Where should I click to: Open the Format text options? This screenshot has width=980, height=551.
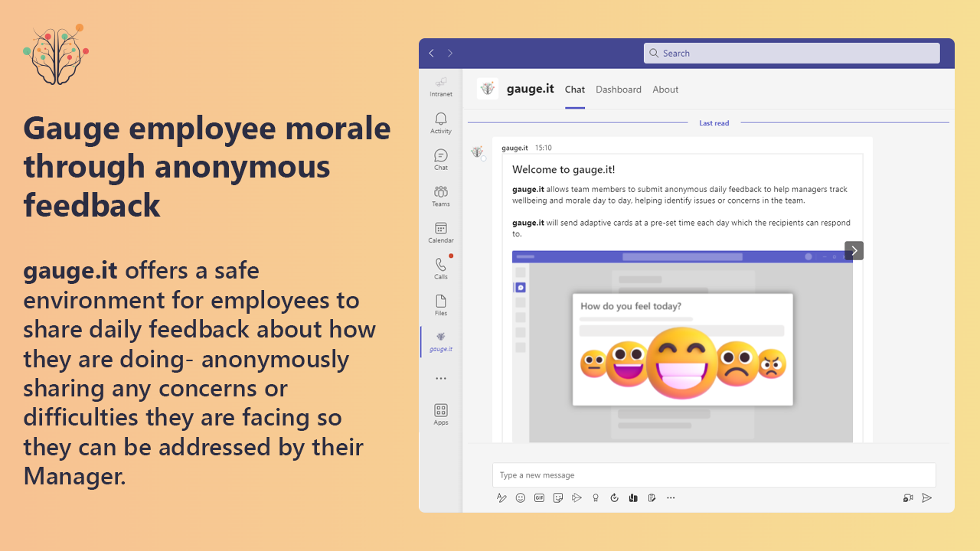pyautogui.click(x=501, y=497)
